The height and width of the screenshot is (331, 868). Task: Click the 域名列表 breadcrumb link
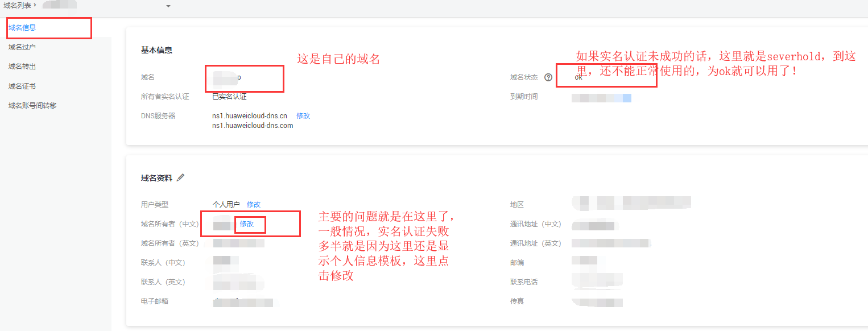click(x=17, y=5)
